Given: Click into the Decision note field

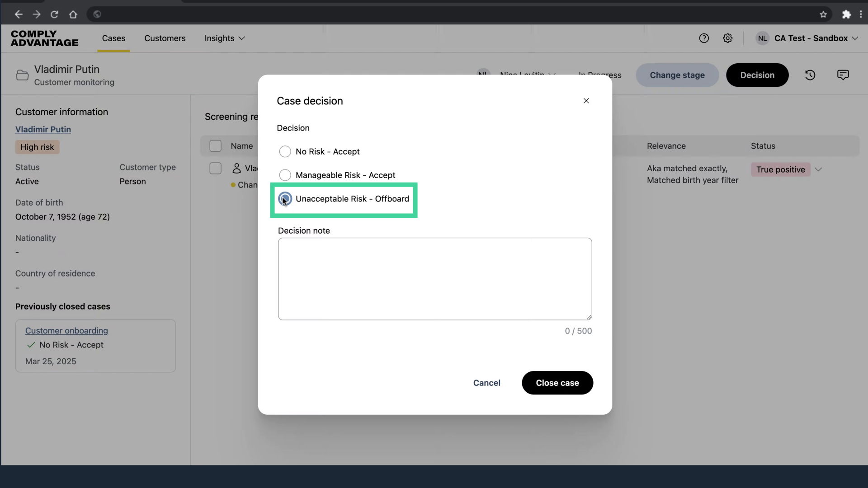Looking at the screenshot, I should [x=434, y=279].
